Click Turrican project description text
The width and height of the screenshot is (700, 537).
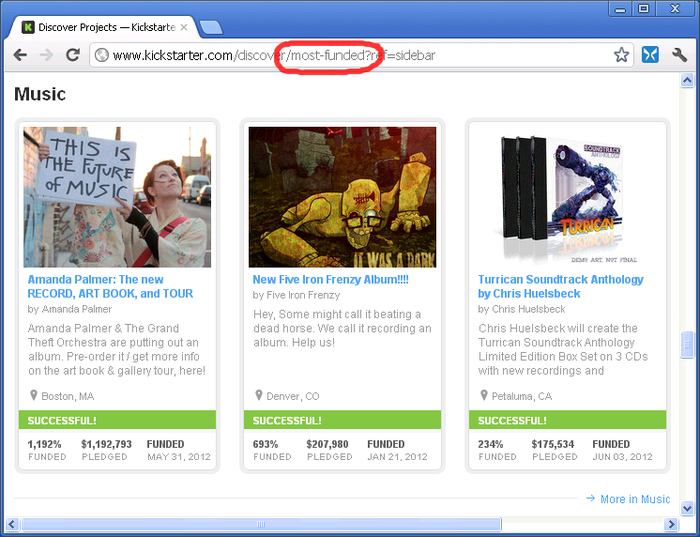563,350
